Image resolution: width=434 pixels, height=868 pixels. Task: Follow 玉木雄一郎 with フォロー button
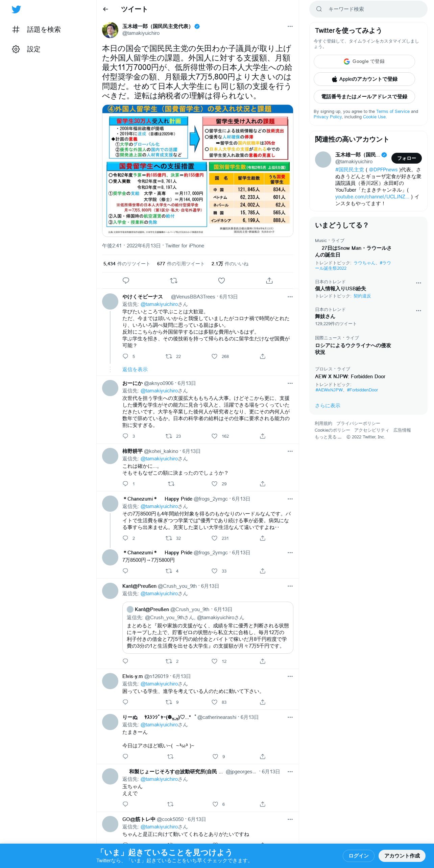tap(407, 158)
